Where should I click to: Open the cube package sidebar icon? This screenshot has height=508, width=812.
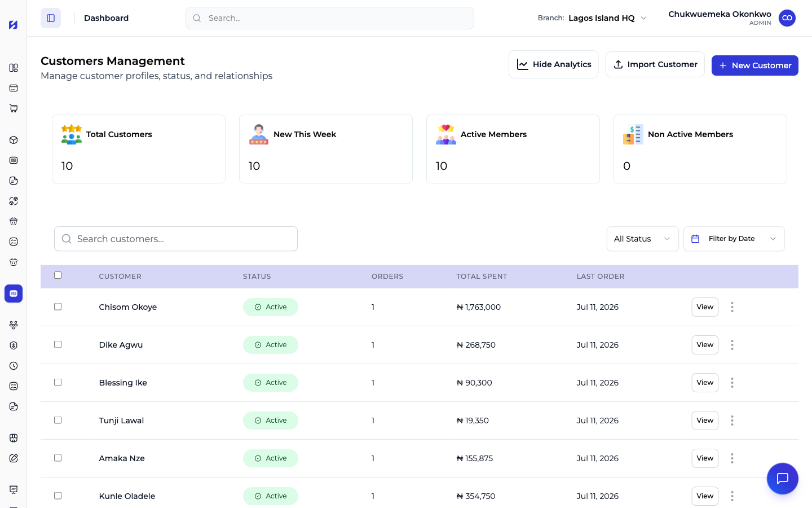tap(14, 140)
